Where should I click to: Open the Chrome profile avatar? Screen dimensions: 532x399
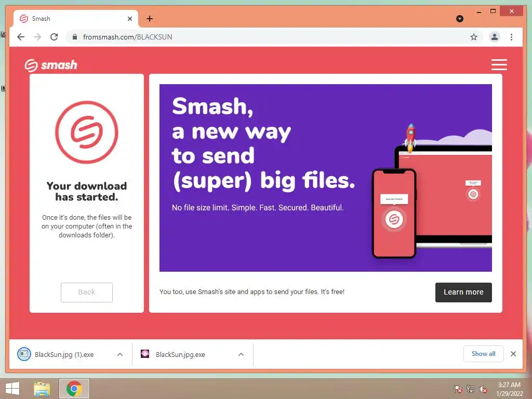[x=495, y=37]
